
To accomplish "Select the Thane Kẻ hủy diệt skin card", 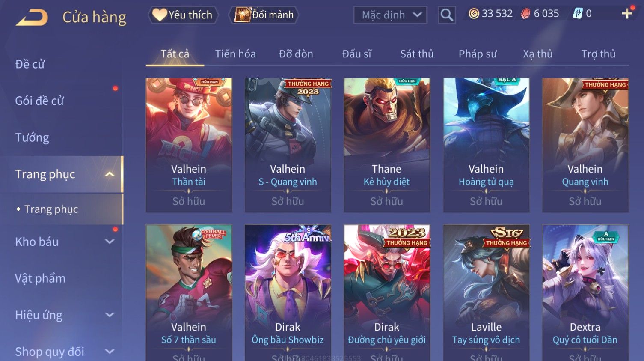I will pyautogui.click(x=387, y=145).
